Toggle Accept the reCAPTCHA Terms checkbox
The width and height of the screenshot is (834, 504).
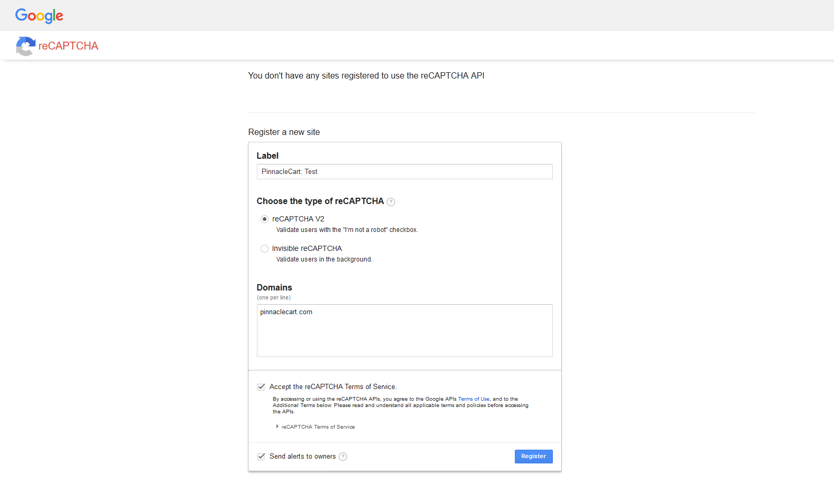pyautogui.click(x=261, y=387)
